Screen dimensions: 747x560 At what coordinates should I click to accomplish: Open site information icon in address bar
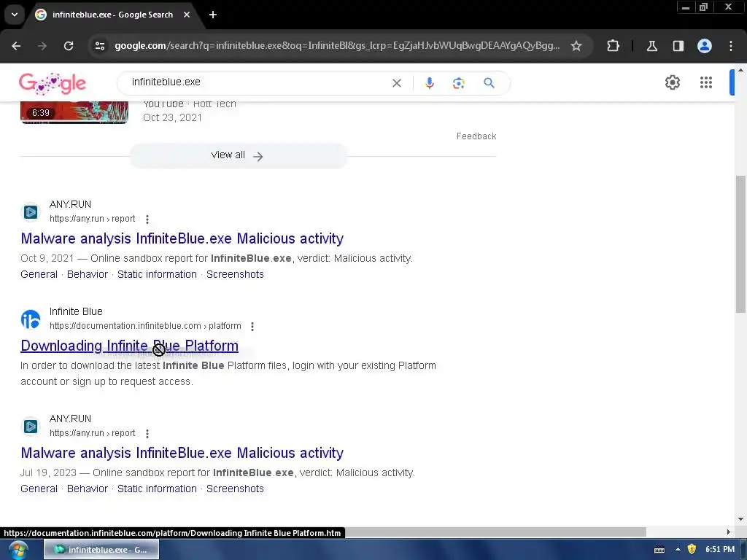tap(100, 46)
